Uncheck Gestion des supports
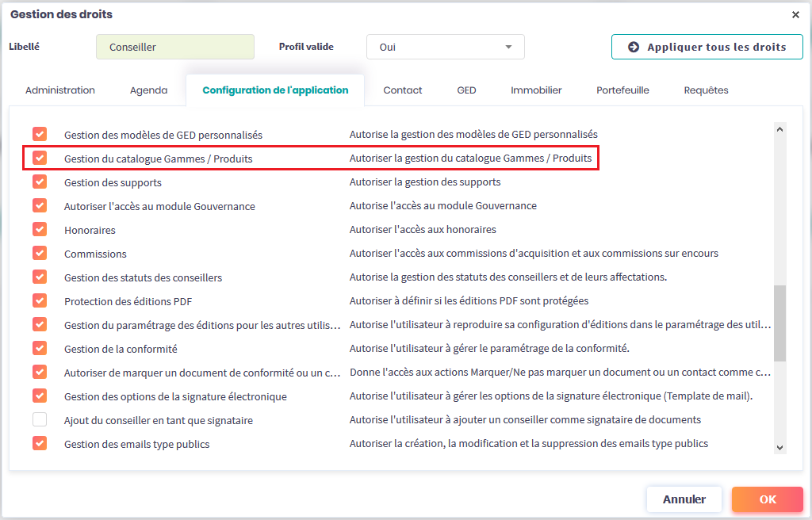This screenshot has width=812, height=520. [x=40, y=182]
